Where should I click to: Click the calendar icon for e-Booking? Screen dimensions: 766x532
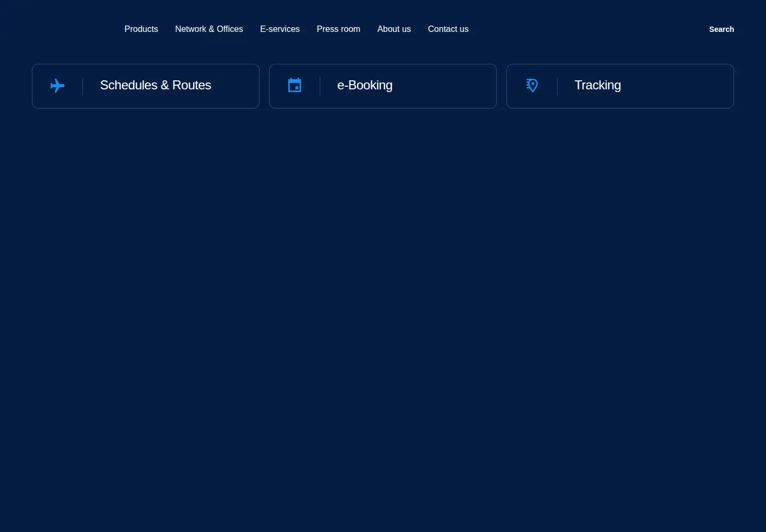point(295,85)
